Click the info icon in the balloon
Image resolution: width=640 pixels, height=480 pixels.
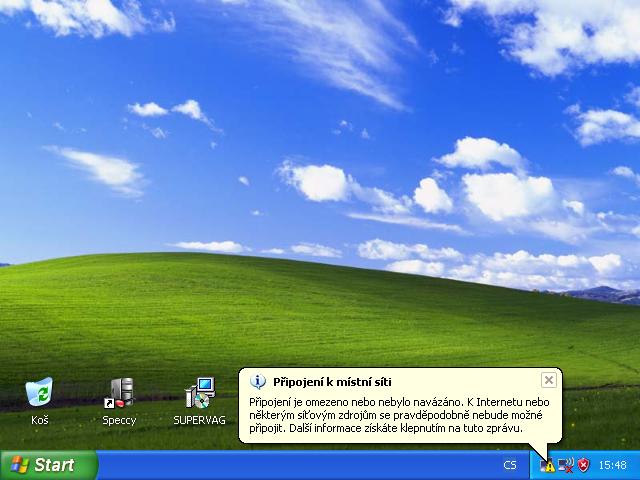[x=258, y=381]
